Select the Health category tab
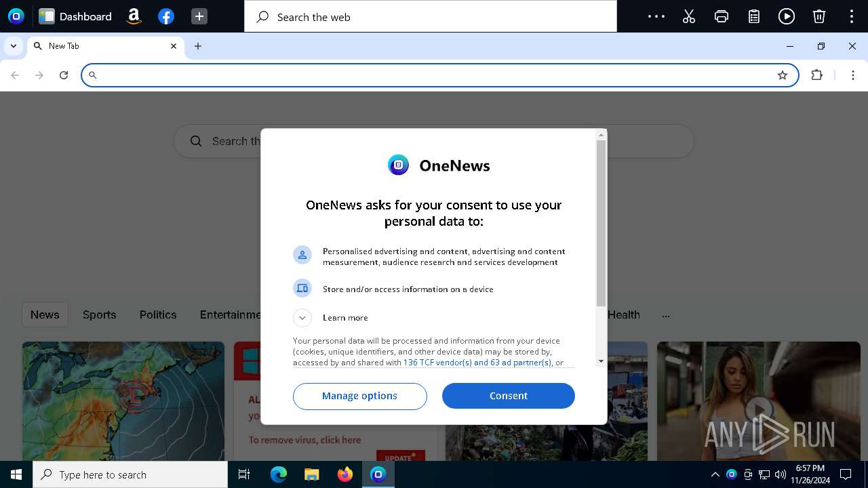The width and height of the screenshot is (868, 488). [624, 314]
